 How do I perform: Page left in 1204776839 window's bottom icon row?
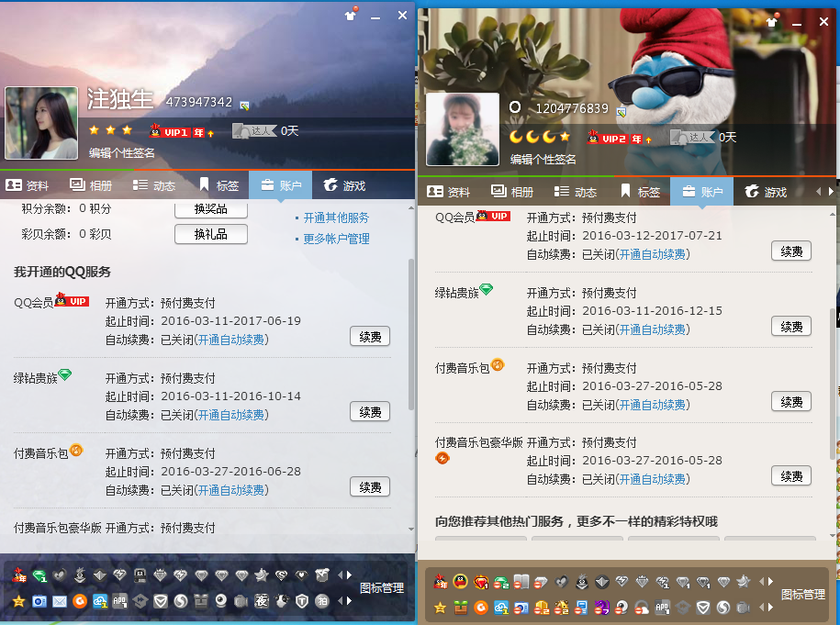[x=761, y=608]
